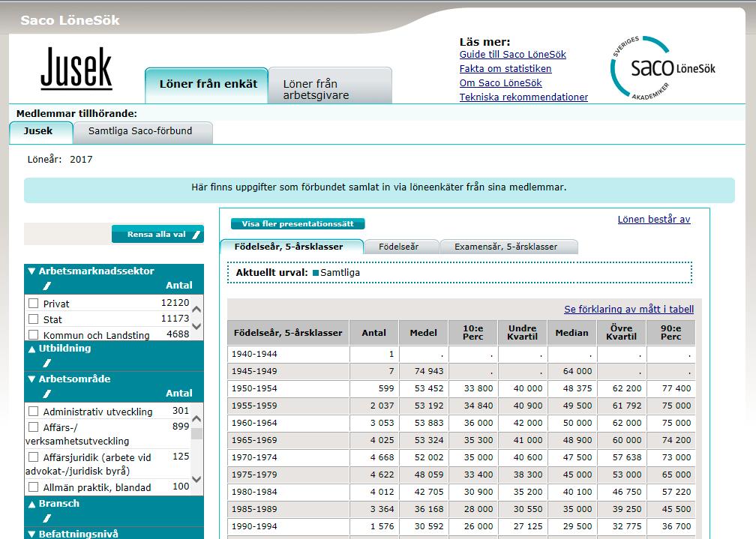Open Se förklaring av mått i tabell
Viewport: 756px width, 539px height.
point(628,309)
